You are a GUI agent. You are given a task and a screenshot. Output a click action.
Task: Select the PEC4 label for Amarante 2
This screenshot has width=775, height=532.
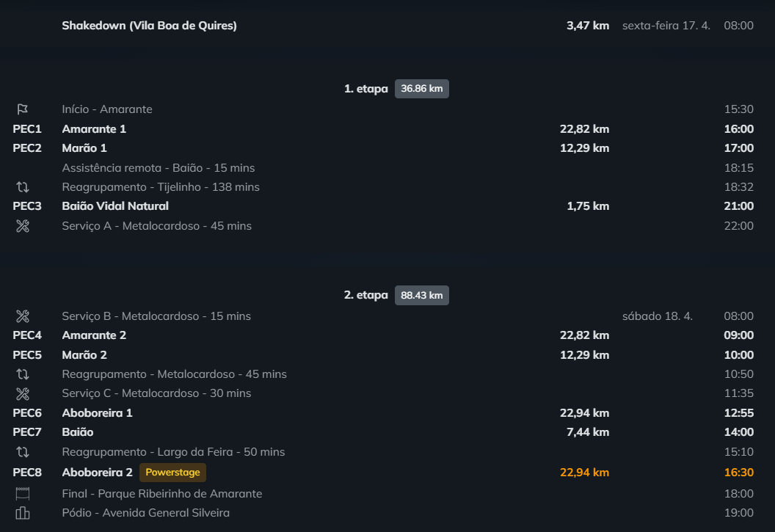click(27, 335)
